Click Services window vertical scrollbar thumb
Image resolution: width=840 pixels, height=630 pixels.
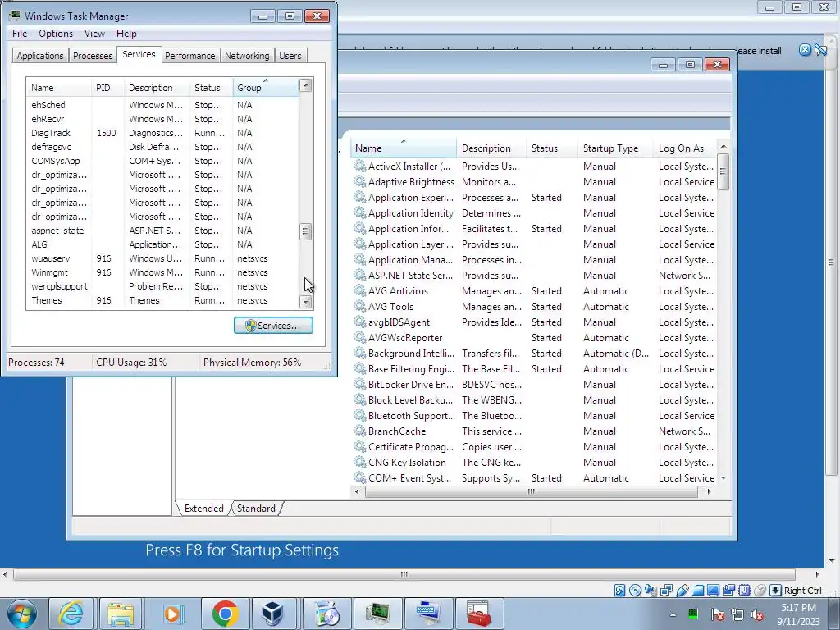(723, 171)
